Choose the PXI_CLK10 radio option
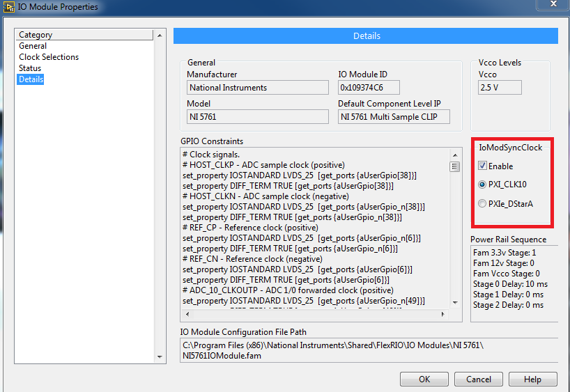The image size is (570, 392). tap(482, 185)
